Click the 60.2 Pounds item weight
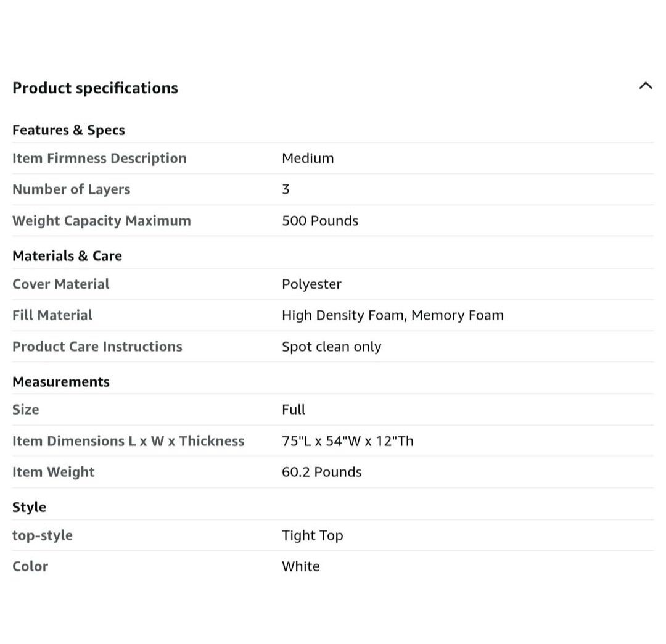 click(x=321, y=472)
